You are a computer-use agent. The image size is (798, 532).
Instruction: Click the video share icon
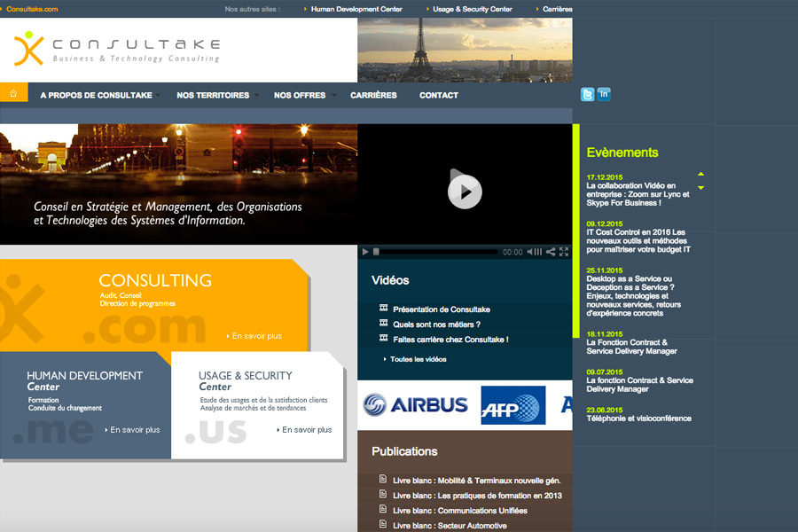551,252
